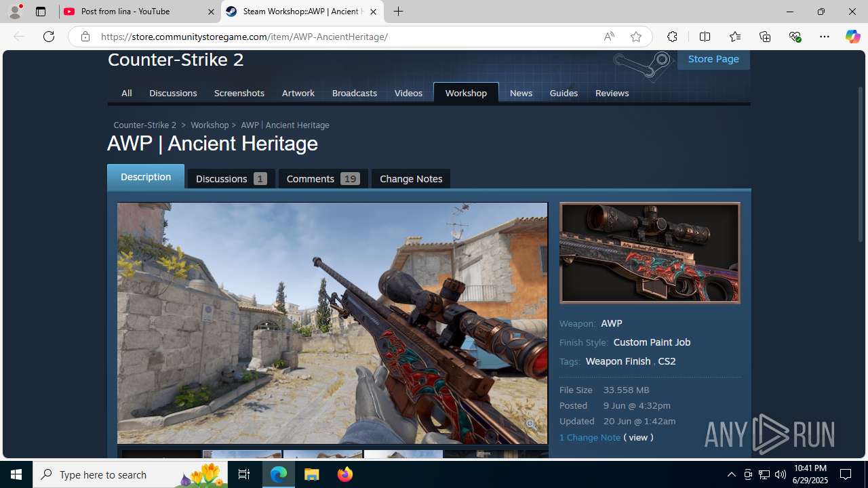Click the Weapon Finish tag

tap(618, 361)
